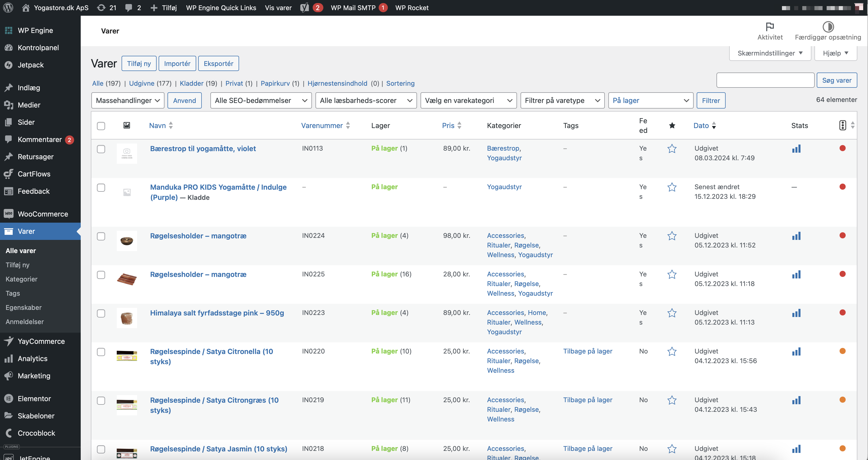Click the Aktivitet flag icon
The height and width of the screenshot is (460, 868).
tap(770, 26)
